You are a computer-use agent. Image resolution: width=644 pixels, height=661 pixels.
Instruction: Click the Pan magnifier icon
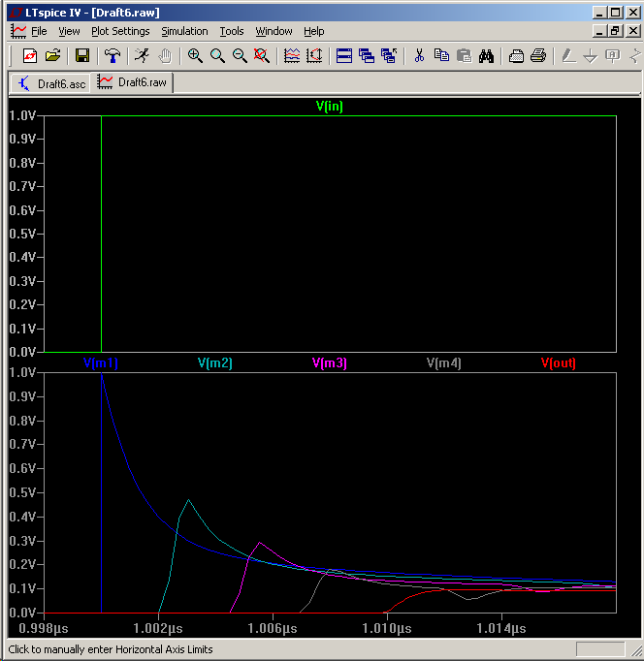[217, 55]
